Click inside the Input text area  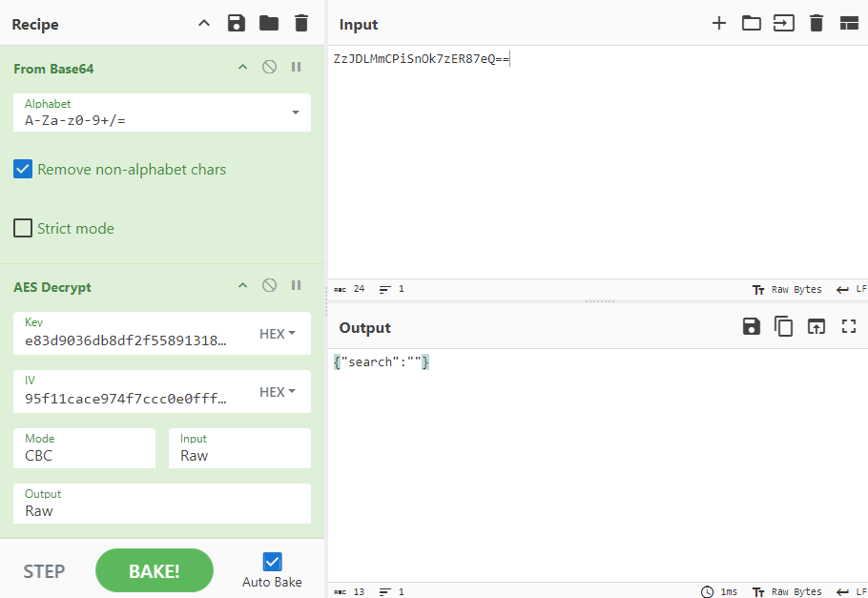point(598,162)
